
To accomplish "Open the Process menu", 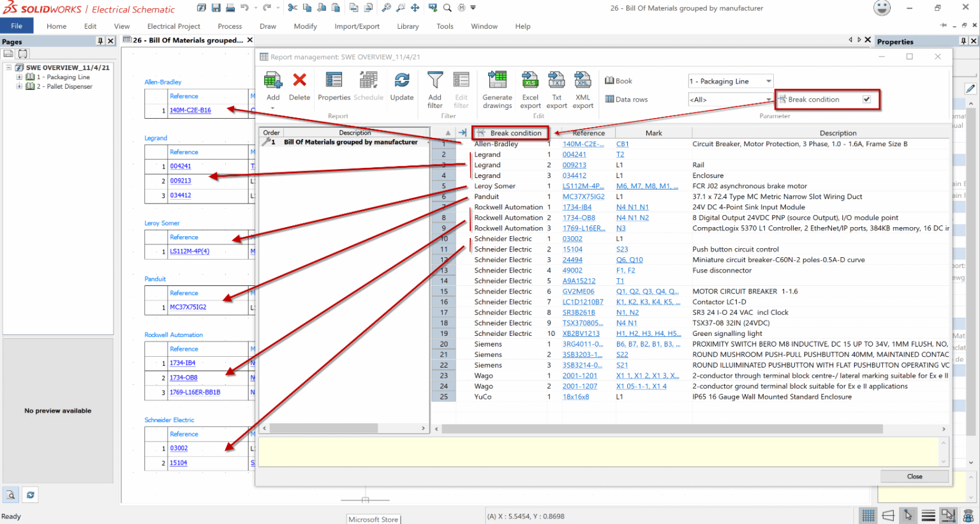I will pyautogui.click(x=230, y=26).
